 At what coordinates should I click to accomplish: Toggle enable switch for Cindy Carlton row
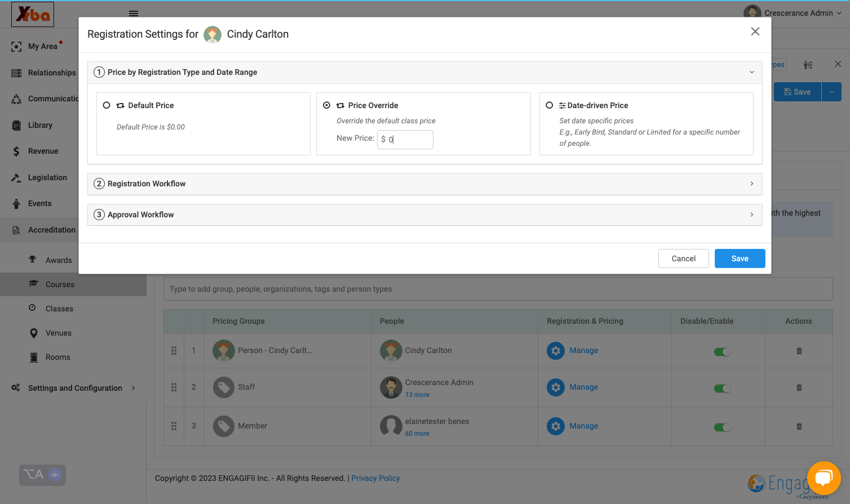tap(722, 352)
